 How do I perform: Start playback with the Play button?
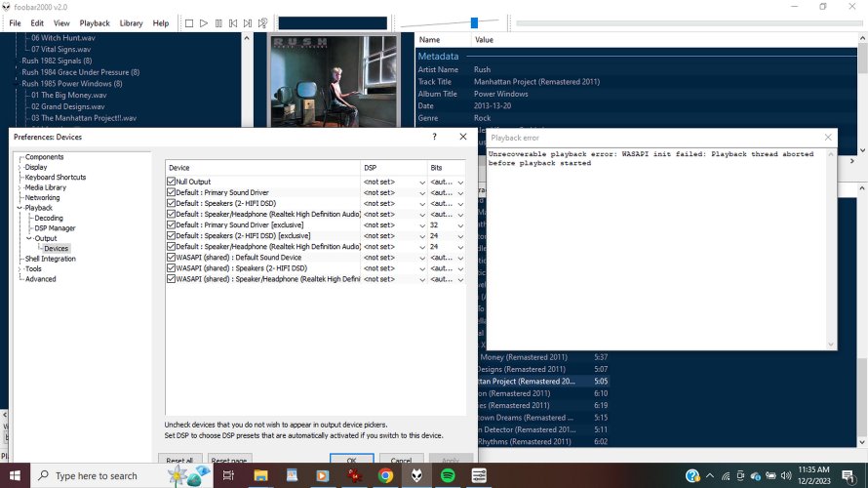[x=204, y=23]
